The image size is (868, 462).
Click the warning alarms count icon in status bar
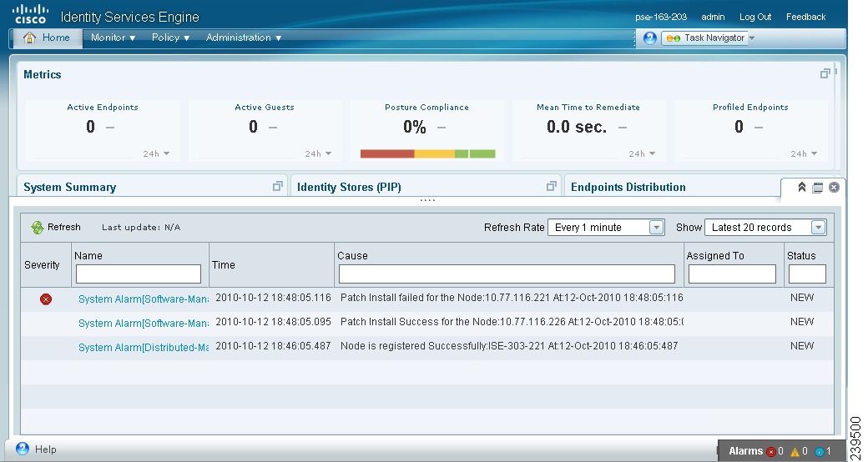[x=795, y=451]
